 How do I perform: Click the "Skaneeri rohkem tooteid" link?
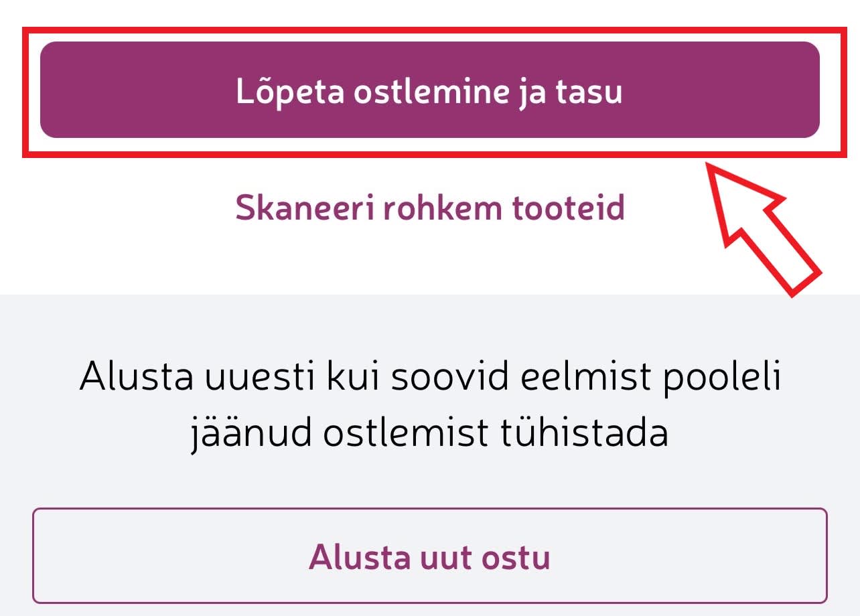click(x=429, y=208)
